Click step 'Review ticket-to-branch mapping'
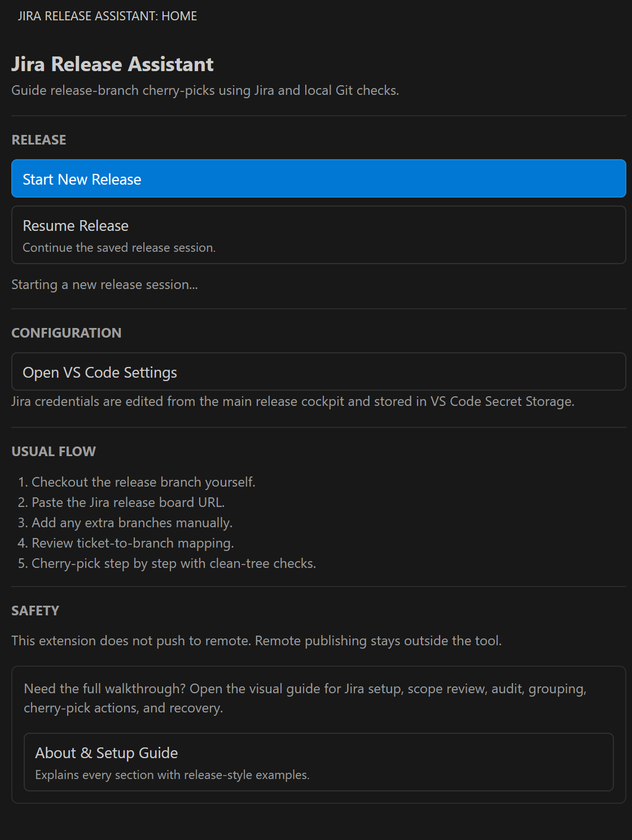The height and width of the screenshot is (840, 632). pyautogui.click(x=133, y=543)
